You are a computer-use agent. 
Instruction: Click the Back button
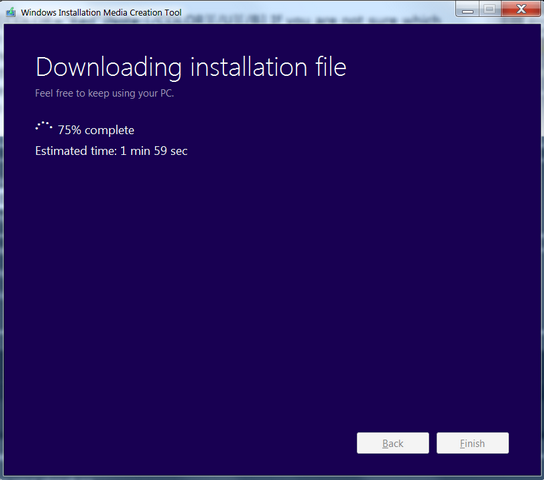(393, 443)
